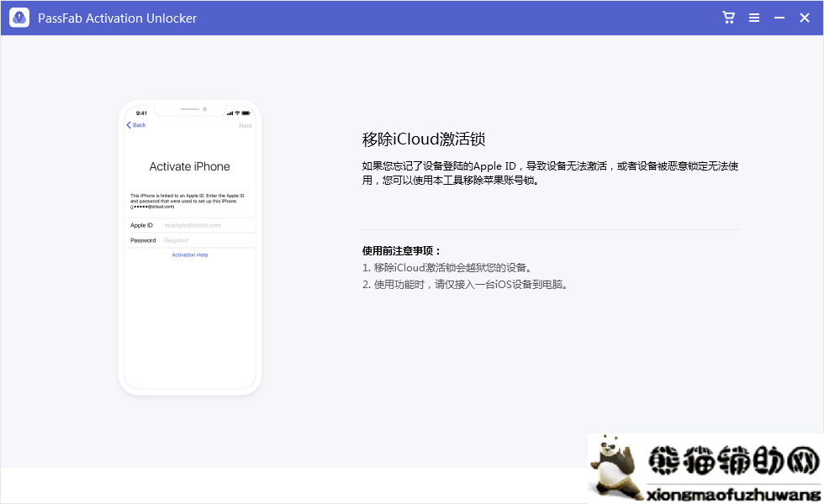Select the Next label on the mockup screen
Viewport: 824px width, 504px height.
click(x=246, y=124)
